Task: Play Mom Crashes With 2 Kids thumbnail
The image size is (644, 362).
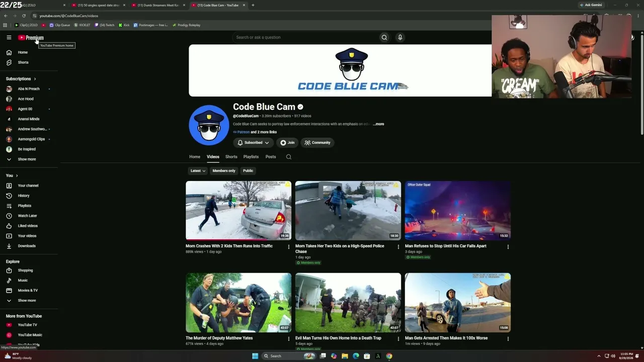Action: pyautogui.click(x=238, y=211)
